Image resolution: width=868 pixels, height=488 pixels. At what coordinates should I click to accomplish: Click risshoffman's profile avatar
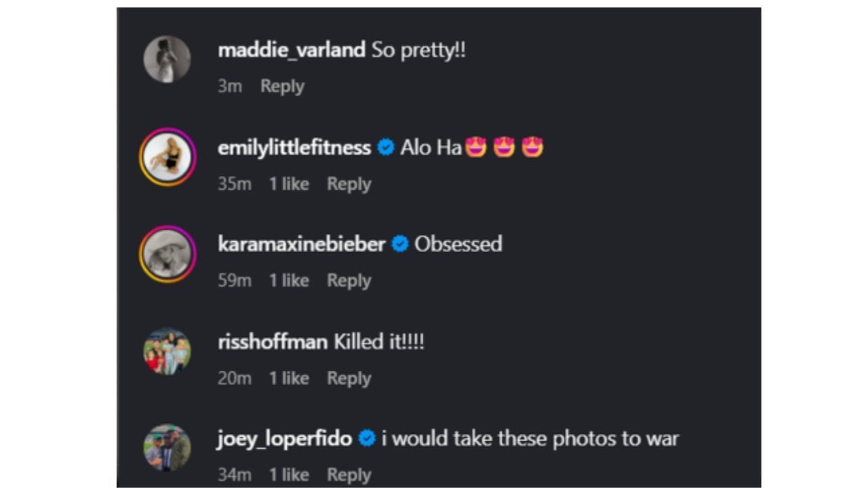(167, 351)
